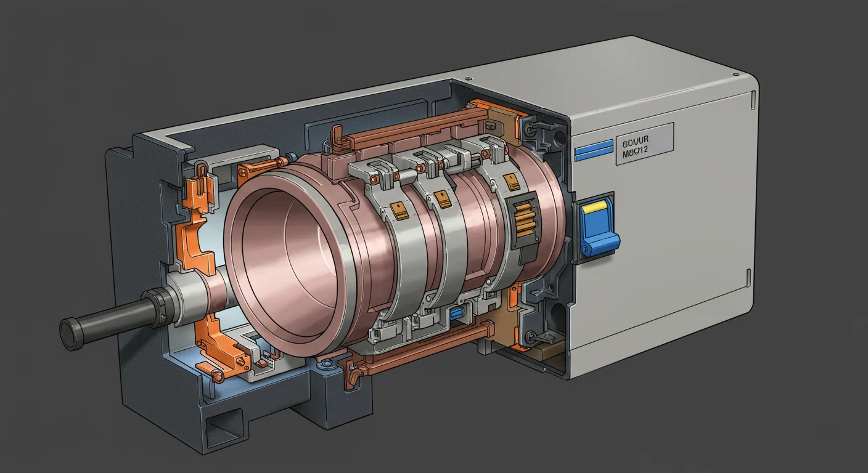Click the 60NUR MK712 label plate

[644, 144]
